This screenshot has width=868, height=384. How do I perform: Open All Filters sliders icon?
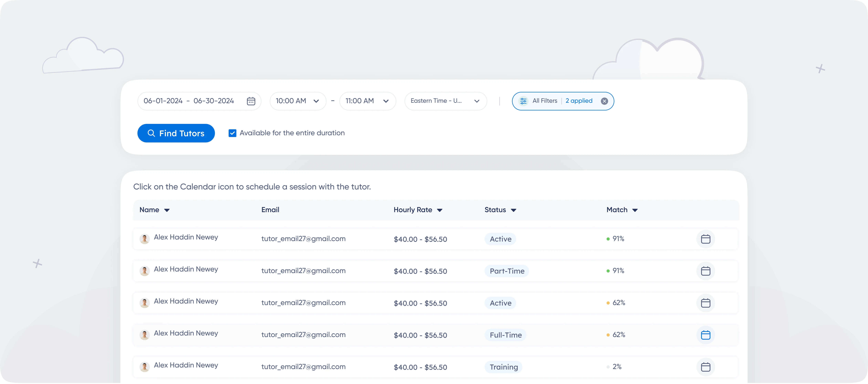point(523,101)
